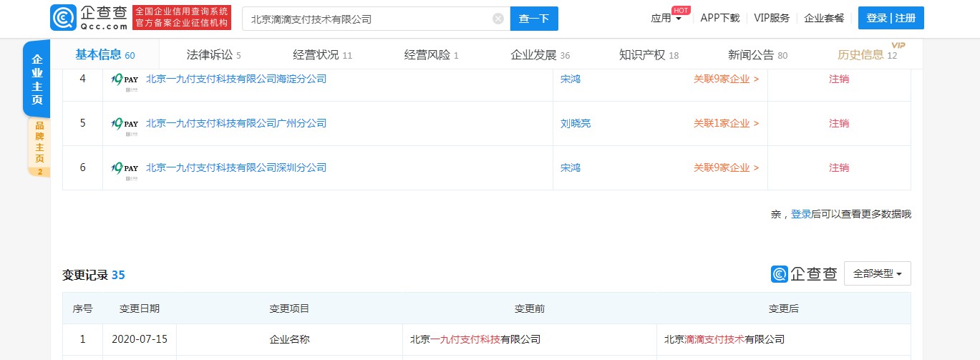Image resolution: width=980 pixels, height=360 pixels.
Task: Open the APP下载 link
Action: (720, 19)
